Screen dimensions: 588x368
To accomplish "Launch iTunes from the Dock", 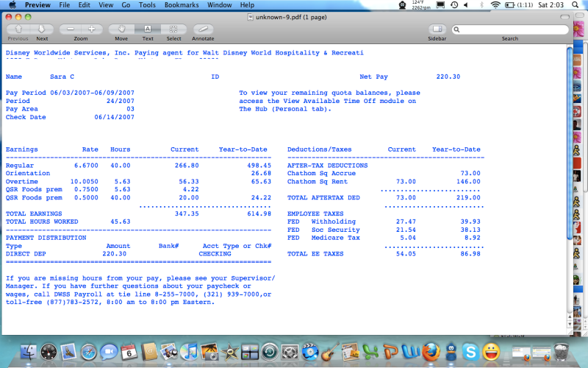I will pos(190,352).
